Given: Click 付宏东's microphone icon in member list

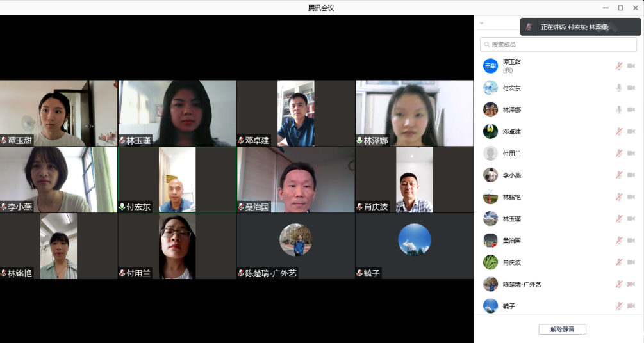Looking at the screenshot, I should coord(619,88).
